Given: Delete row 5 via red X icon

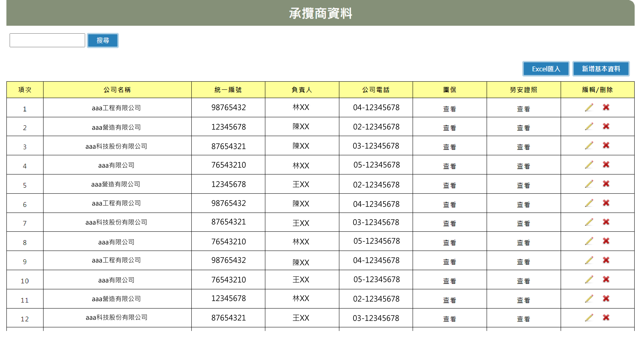Looking at the screenshot, I should pyautogui.click(x=606, y=184).
